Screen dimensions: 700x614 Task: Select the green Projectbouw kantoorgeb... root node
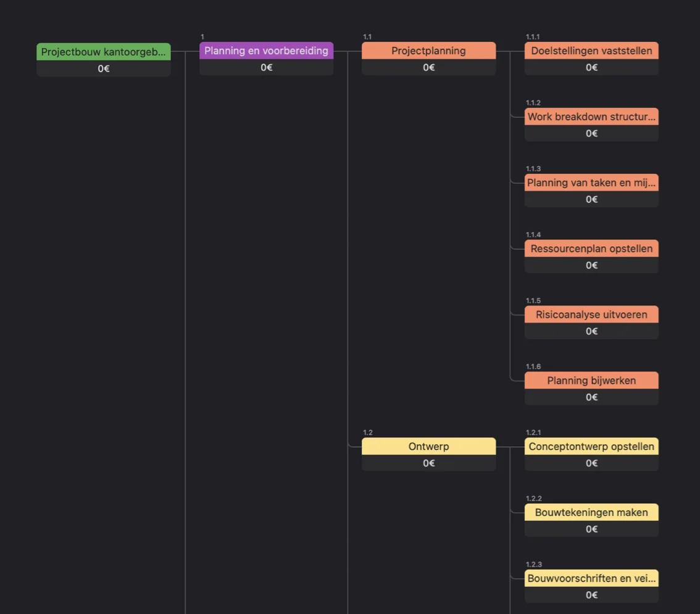[x=103, y=52]
